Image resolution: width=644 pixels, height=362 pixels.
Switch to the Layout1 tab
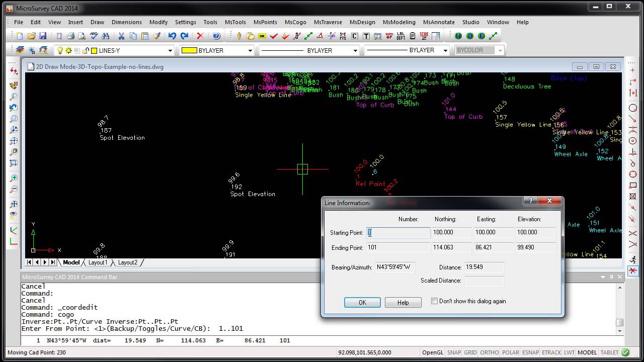(98, 262)
